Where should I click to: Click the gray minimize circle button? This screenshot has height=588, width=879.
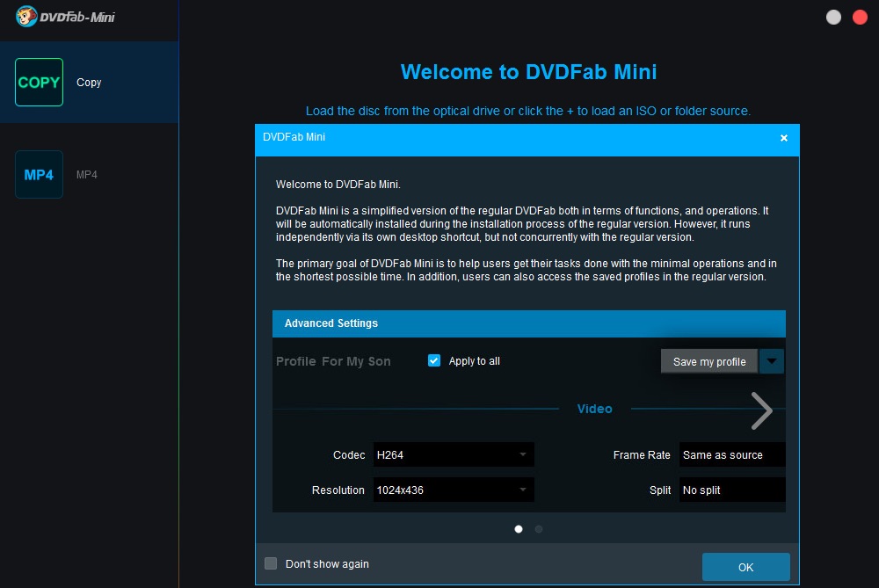tap(833, 18)
